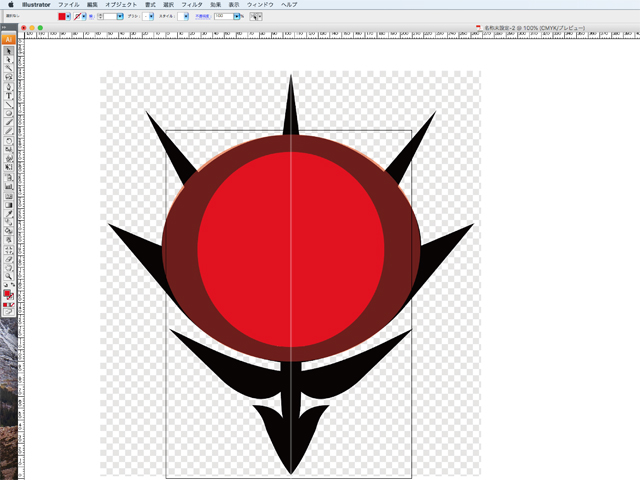This screenshot has height=480, width=640.
Task: Open stroke color dropdown arrow
Action: pos(84,16)
